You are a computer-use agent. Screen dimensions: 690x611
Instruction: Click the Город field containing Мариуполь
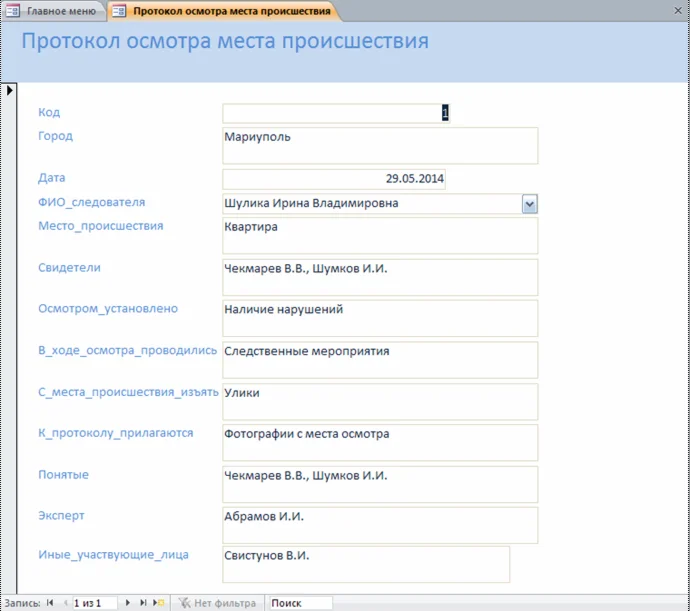pos(380,145)
